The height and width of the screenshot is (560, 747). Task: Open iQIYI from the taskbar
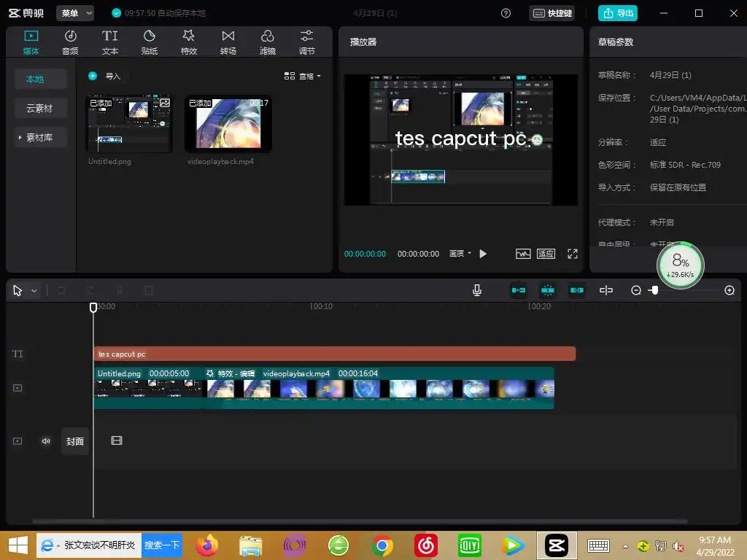tap(470, 545)
